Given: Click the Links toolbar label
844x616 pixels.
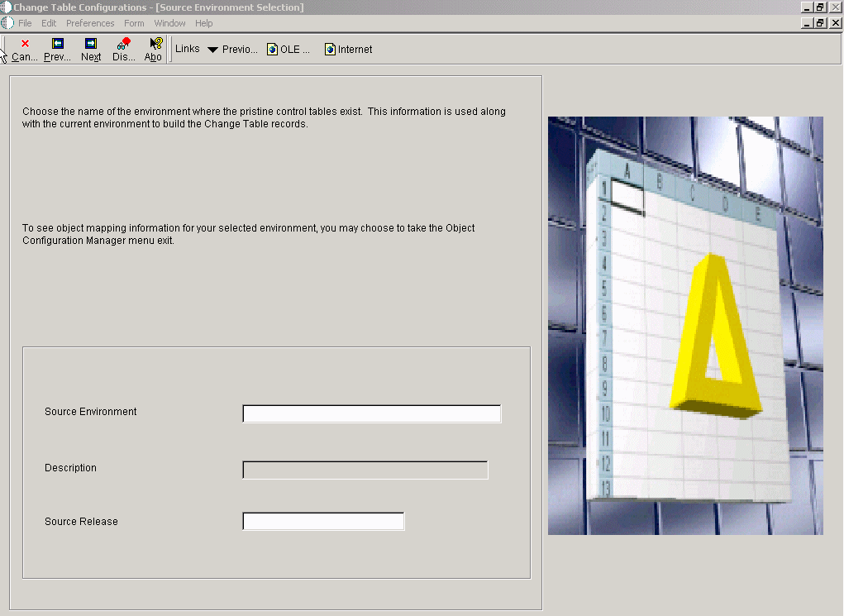Looking at the screenshot, I should pyautogui.click(x=188, y=49).
